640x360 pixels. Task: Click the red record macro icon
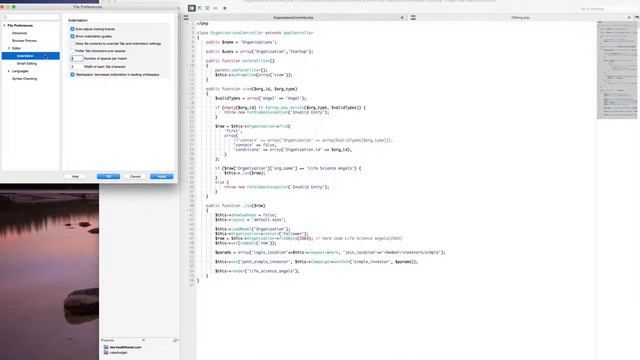(225, 8)
